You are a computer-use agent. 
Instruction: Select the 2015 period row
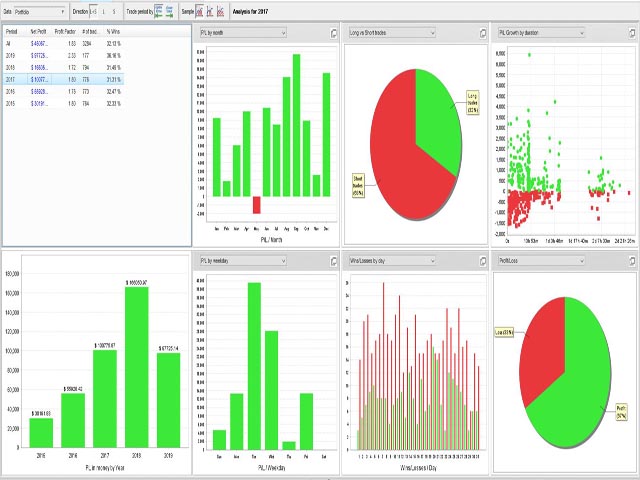pos(63,104)
